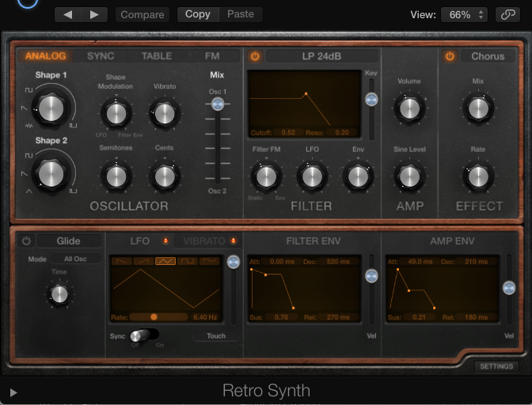Click the previous preset left arrow
This screenshot has height=405, width=532.
tap(68, 14)
